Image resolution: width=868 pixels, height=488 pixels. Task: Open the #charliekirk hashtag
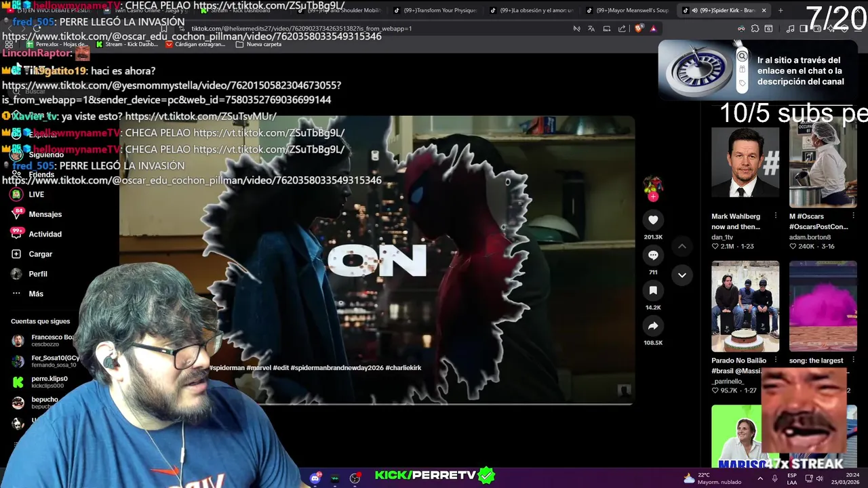point(403,368)
